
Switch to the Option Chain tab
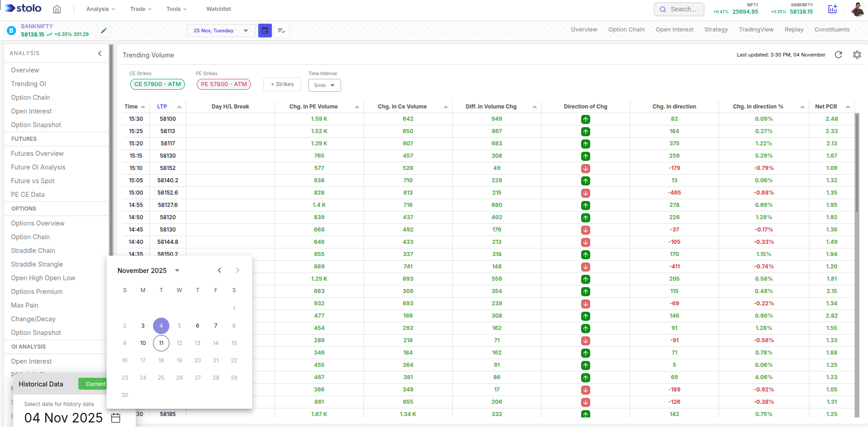[626, 30]
